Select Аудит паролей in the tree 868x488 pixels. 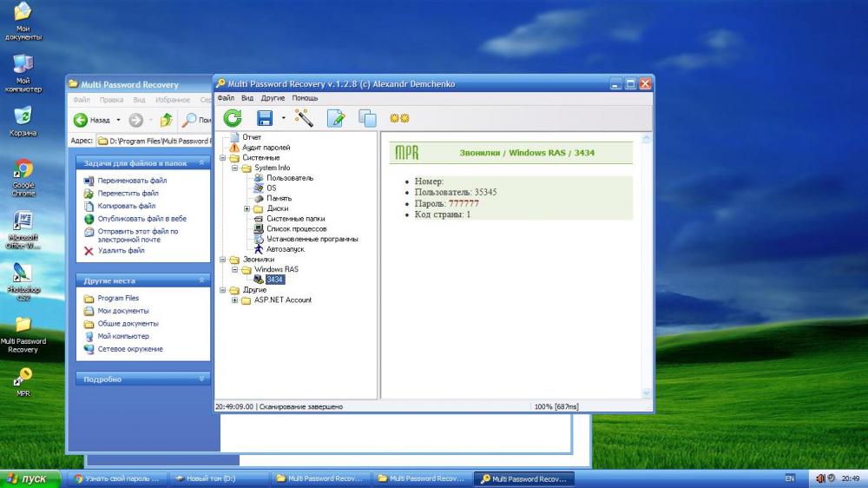(266, 148)
